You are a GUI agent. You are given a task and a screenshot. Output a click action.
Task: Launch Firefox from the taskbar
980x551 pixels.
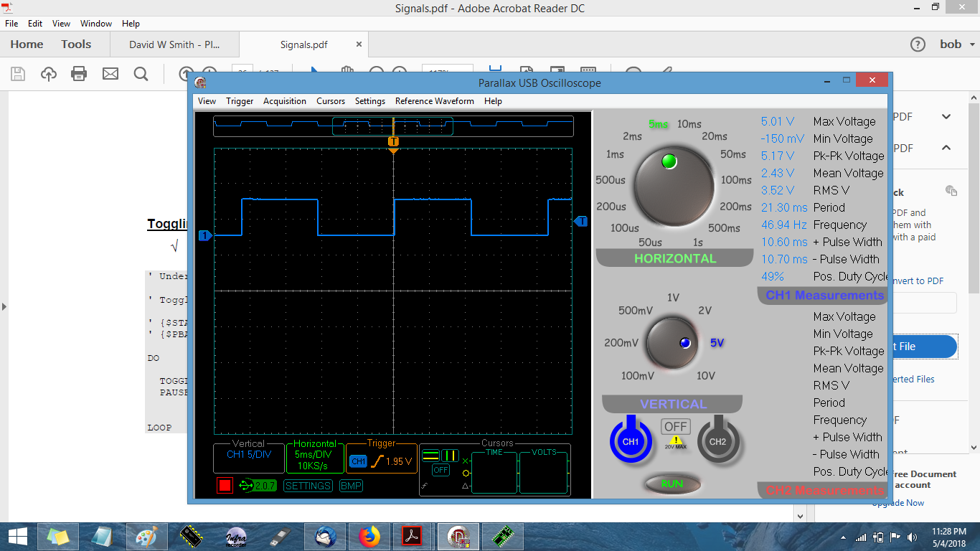coord(369,536)
